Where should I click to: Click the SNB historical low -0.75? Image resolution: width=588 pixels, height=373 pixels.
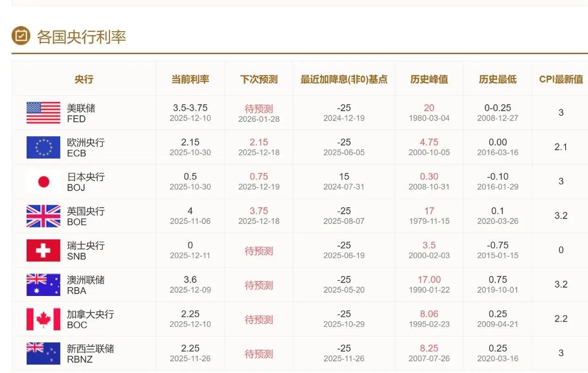498,246
